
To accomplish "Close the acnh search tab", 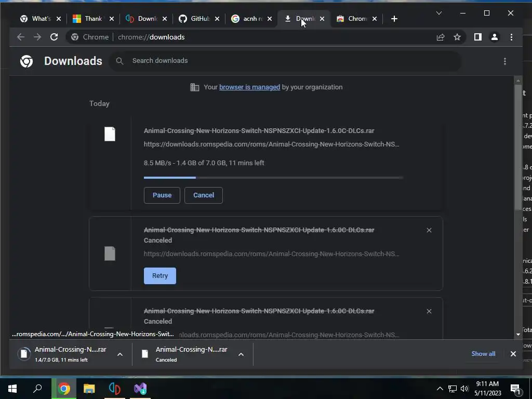I will (270, 19).
